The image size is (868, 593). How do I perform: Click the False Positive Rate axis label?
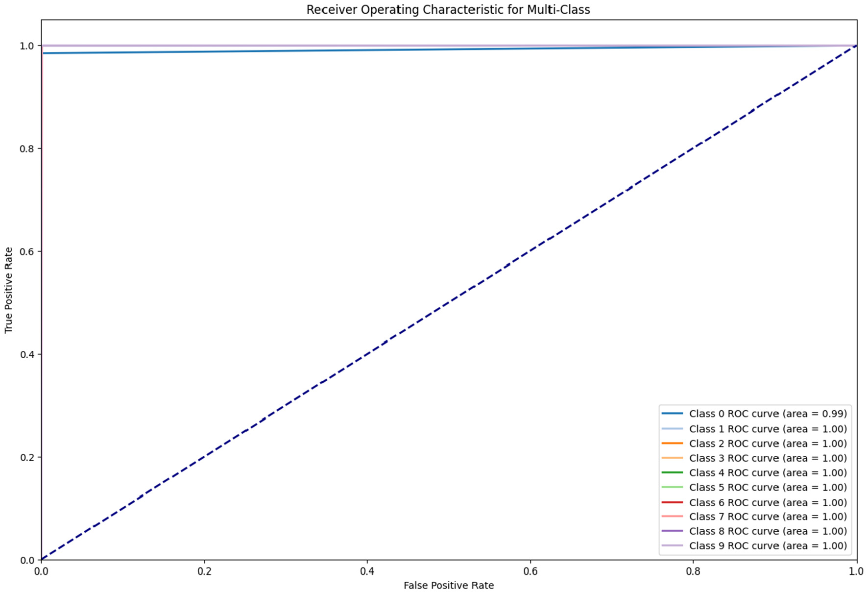pos(449,586)
